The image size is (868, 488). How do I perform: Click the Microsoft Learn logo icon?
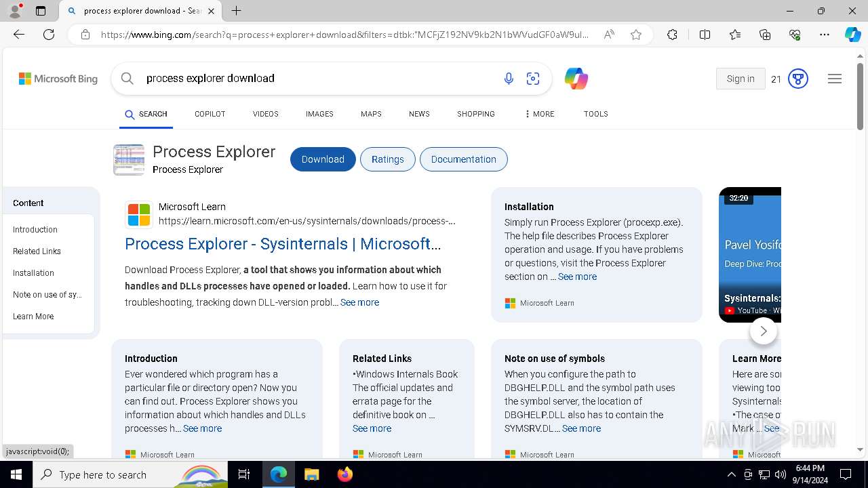(x=139, y=215)
